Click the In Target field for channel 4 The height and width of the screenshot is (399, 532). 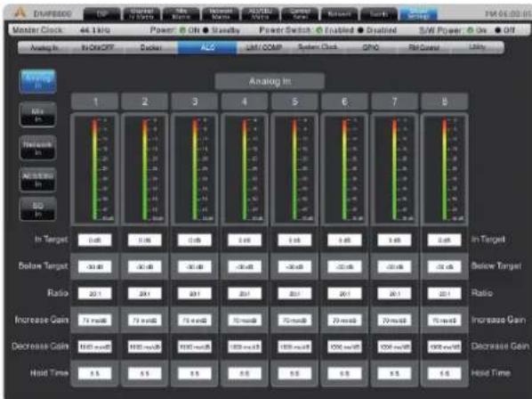(x=245, y=240)
